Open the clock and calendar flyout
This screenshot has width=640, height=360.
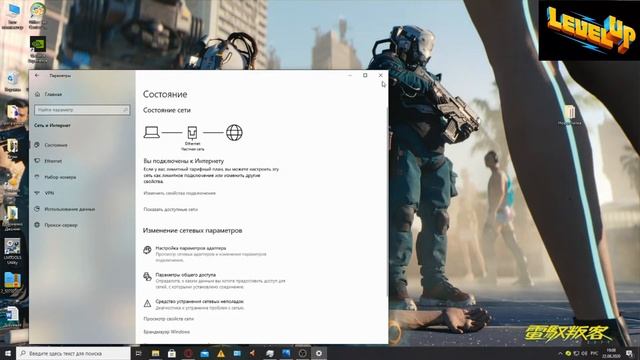point(611,353)
